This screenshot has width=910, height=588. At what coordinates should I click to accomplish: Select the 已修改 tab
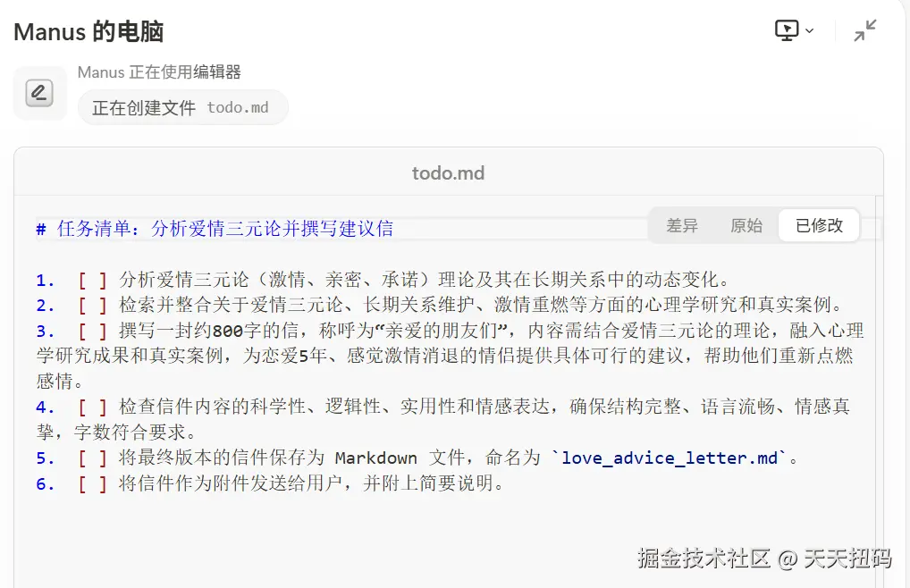[819, 225]
